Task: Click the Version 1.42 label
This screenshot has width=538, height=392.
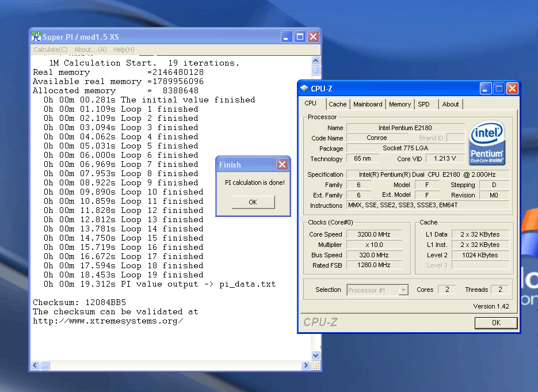Action: pos(491,306)
